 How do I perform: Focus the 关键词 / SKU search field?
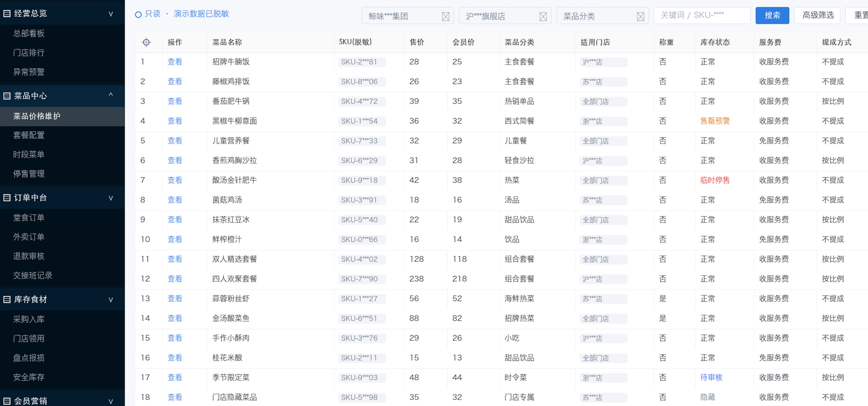click(702, 15)
